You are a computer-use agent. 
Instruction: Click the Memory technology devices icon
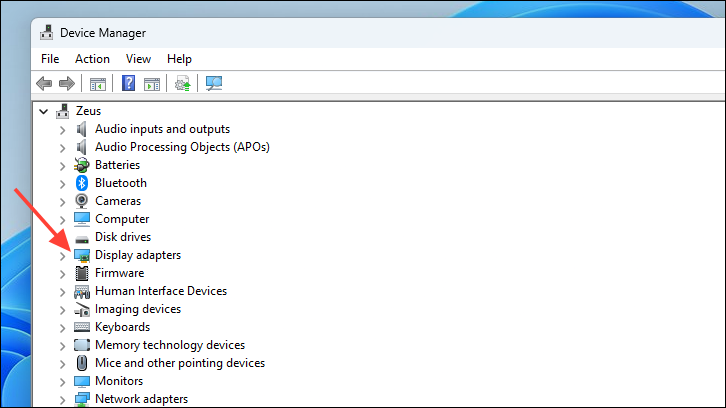[x=82, y=345]
